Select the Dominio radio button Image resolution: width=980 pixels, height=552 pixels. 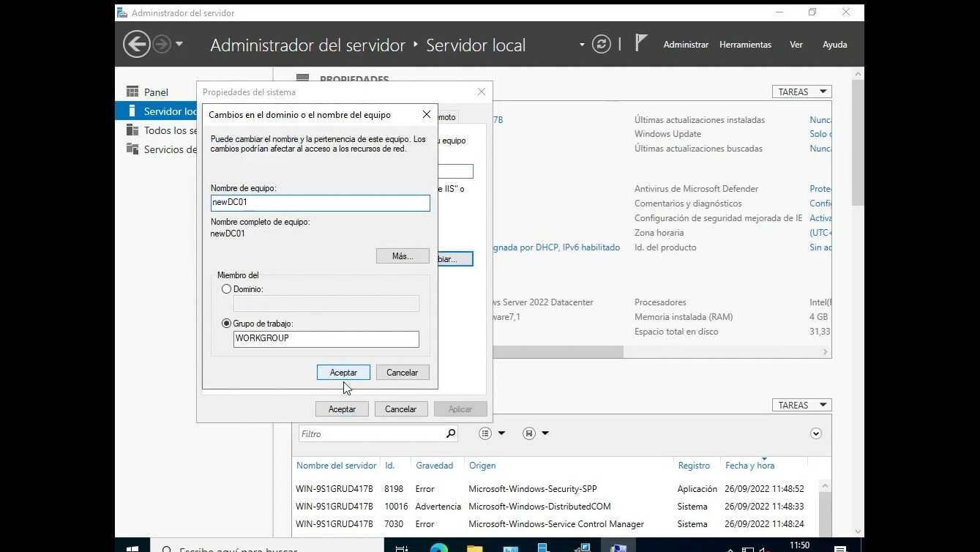(227, 289)
